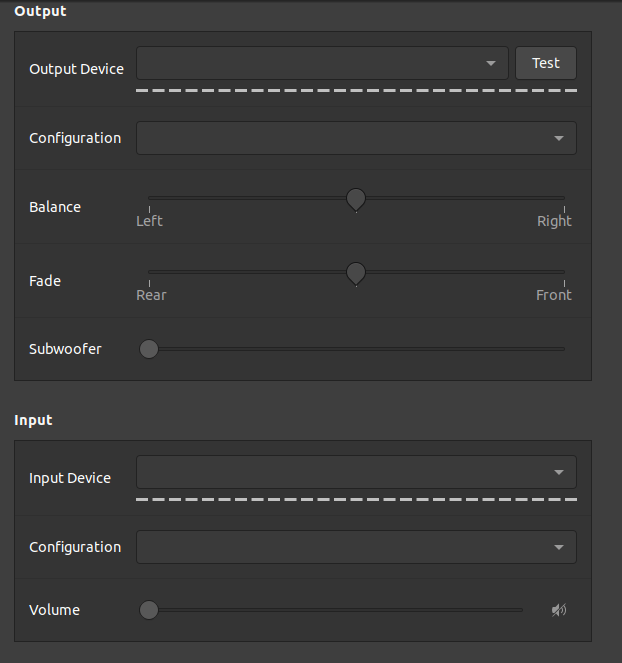Click the Right end of Balance slider
The width and height of the screenshot is (622, 663).
[563, 200]
